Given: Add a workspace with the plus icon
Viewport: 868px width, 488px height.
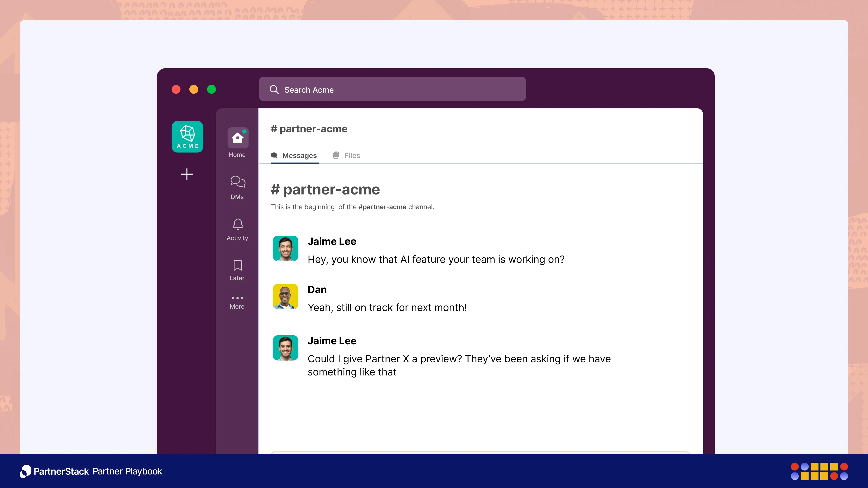Looking at the screenshot, I should pyautogui.click(x=187, y=174).
